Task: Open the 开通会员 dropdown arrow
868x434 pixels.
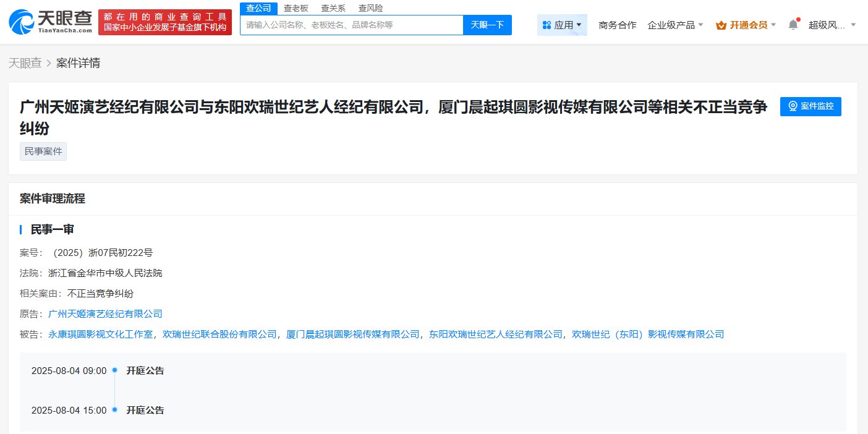Action: click(773, 25)
